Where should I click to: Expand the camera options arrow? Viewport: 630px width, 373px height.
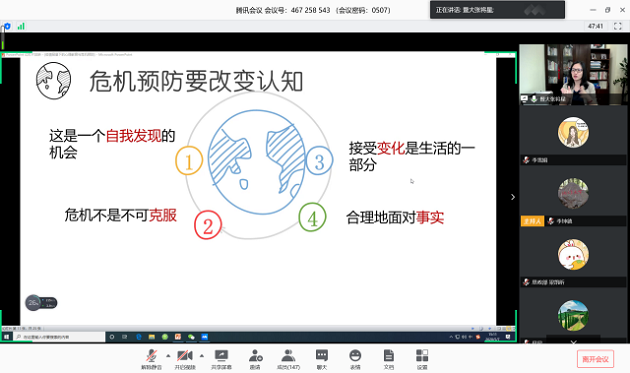[x=202, y=356]
